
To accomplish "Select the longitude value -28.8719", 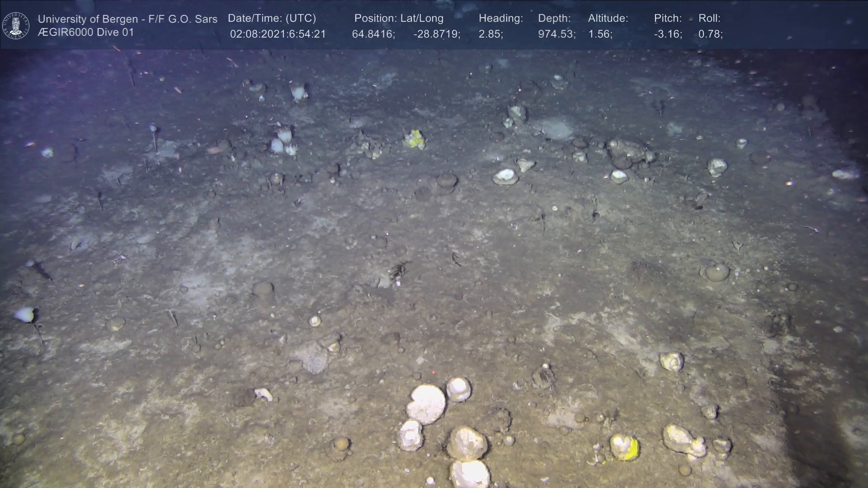I will (x=436, y=34).
